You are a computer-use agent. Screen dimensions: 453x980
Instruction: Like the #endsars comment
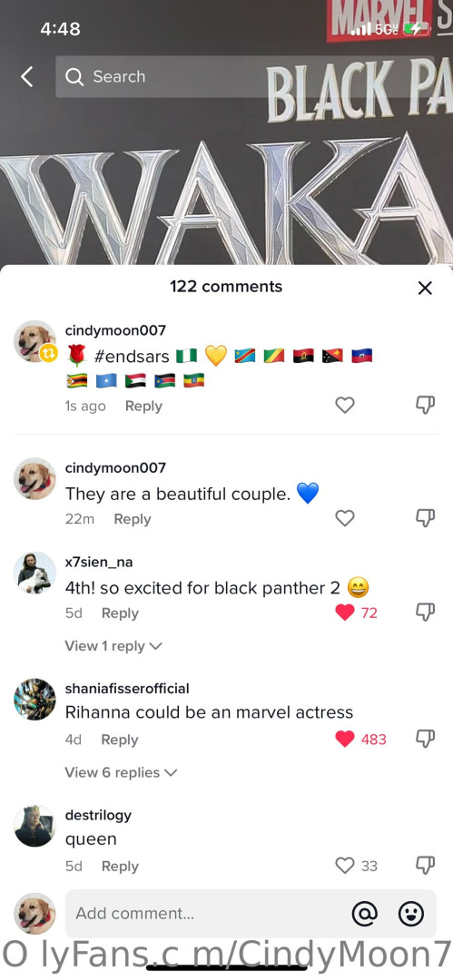(345, 406)
